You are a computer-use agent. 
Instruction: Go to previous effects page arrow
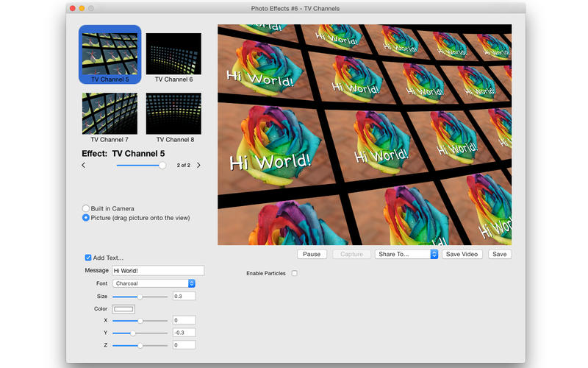[83, 166]
